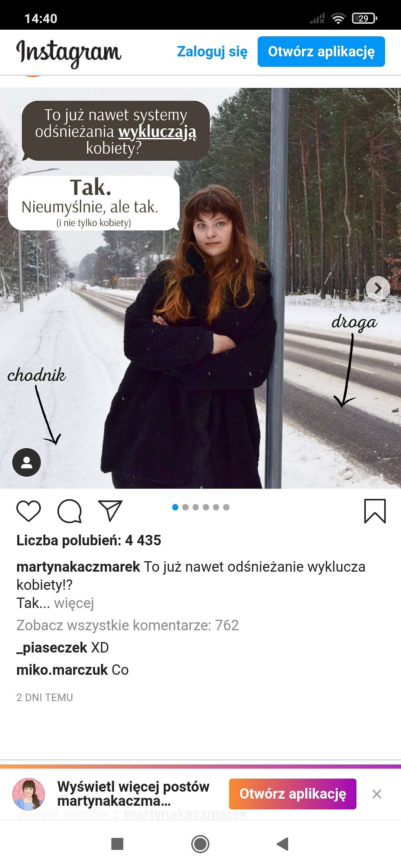Screen dimensions: 401x868
Task: Tap the Instagram logo
Action: click(69, 53)
